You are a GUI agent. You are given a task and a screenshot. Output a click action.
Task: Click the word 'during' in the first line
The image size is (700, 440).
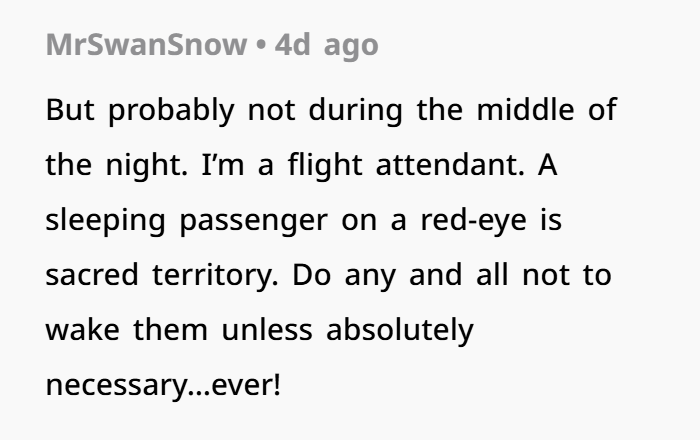tap(355, 111)
